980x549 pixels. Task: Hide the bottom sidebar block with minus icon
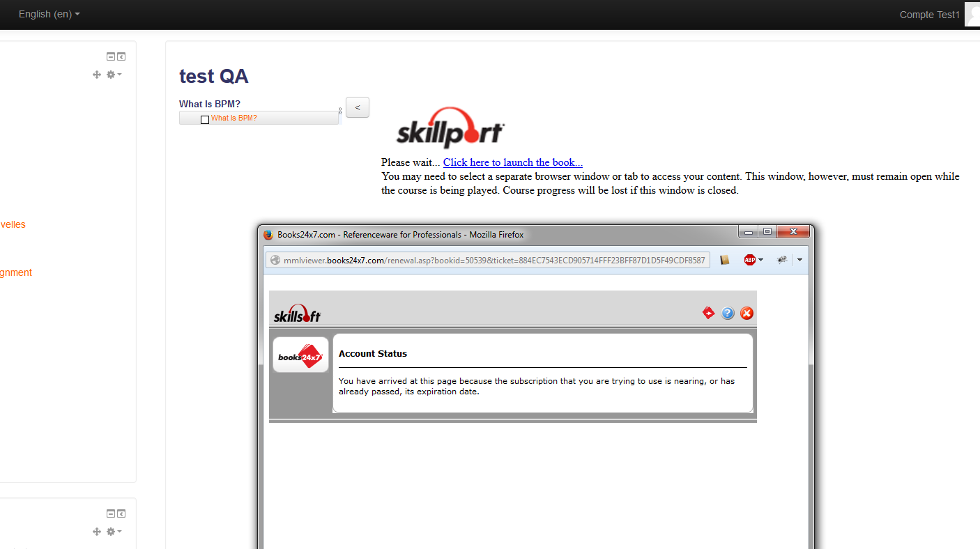[x=111, y=513]
